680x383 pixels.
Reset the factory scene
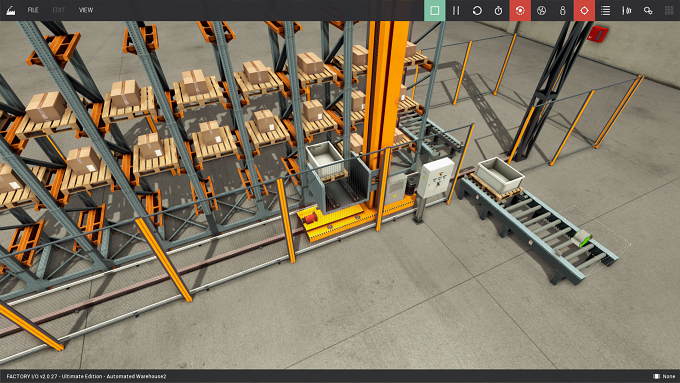click(477, 10)
